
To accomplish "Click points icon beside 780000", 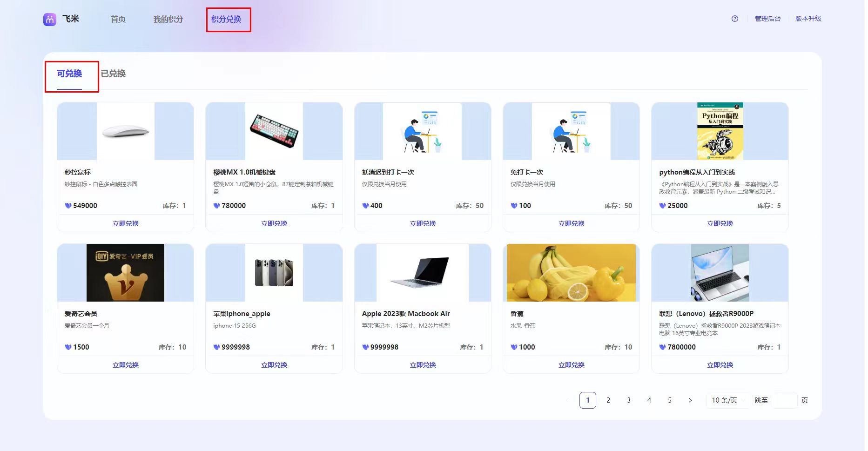I will 216,206.
